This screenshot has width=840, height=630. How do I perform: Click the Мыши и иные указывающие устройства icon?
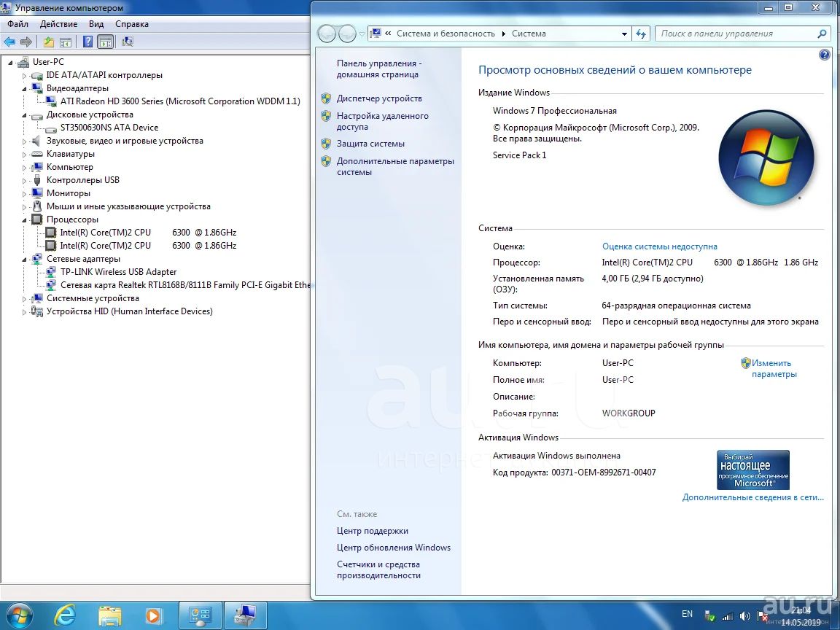(x=36, y=206)
